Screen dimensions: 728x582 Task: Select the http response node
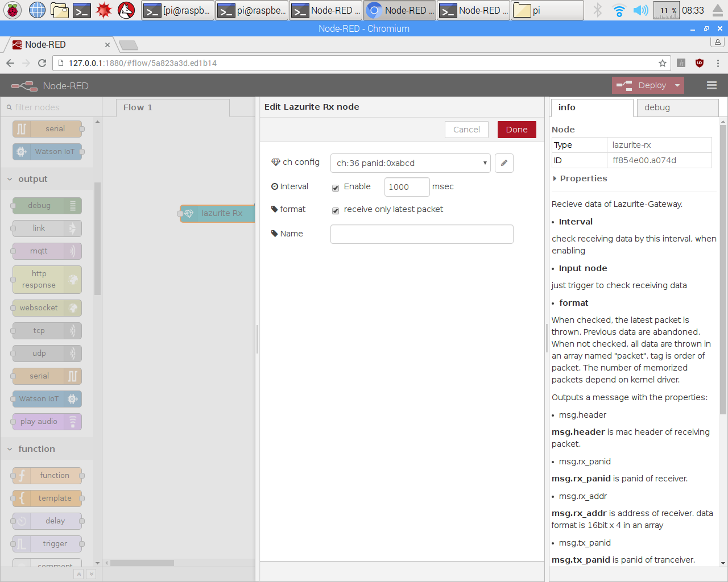pyautogui.click(x=48, y=280)
